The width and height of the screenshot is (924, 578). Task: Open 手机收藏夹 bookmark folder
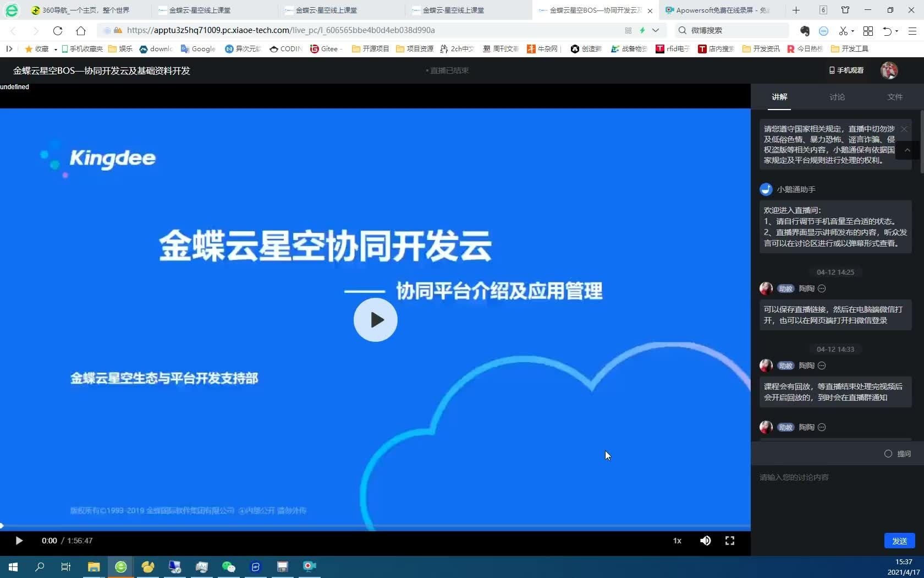pyautogui.click(x=82, y=48)
